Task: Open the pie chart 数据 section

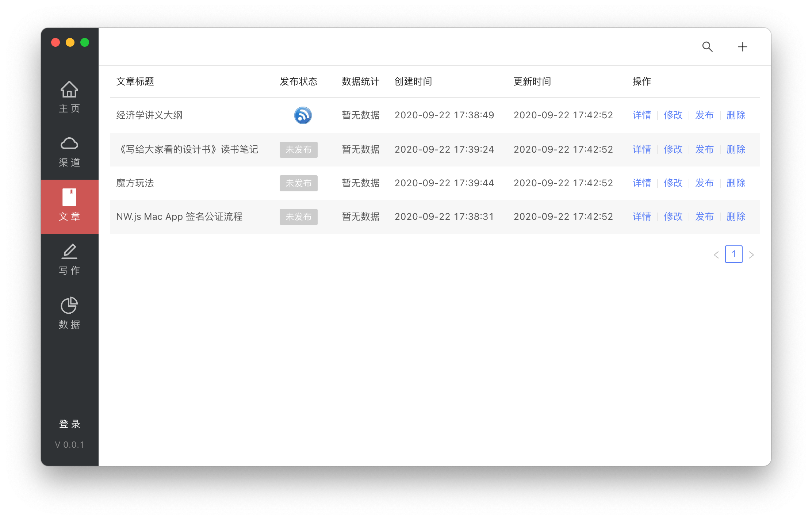Action: [x=69, y=313]
